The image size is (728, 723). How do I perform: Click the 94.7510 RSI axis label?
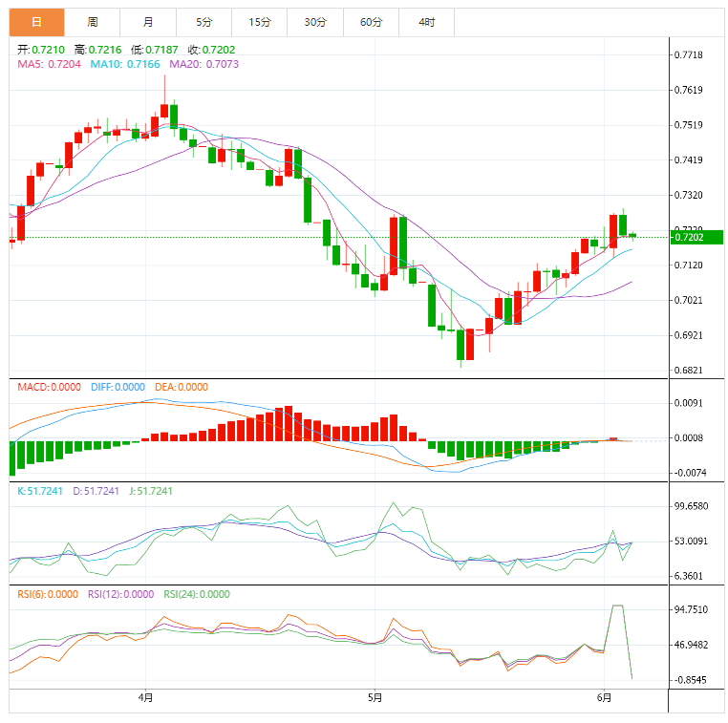691,609
